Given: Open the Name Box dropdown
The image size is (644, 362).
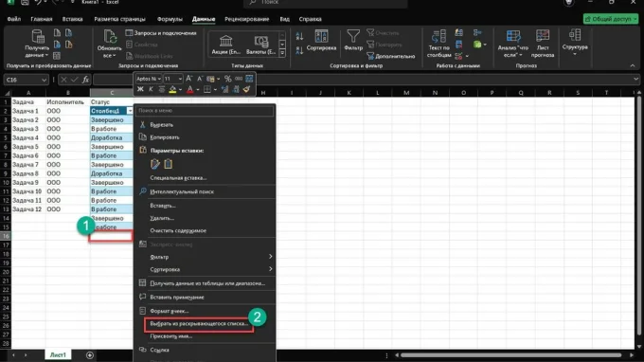Looking at the screenshot, I should click(x=44, y=80).
